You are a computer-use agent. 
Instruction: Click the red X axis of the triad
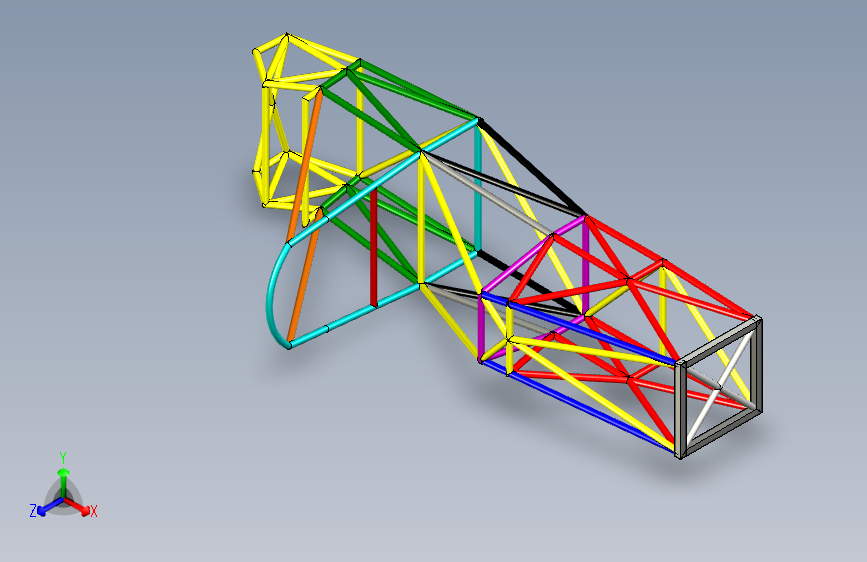(x=76, y=506)
